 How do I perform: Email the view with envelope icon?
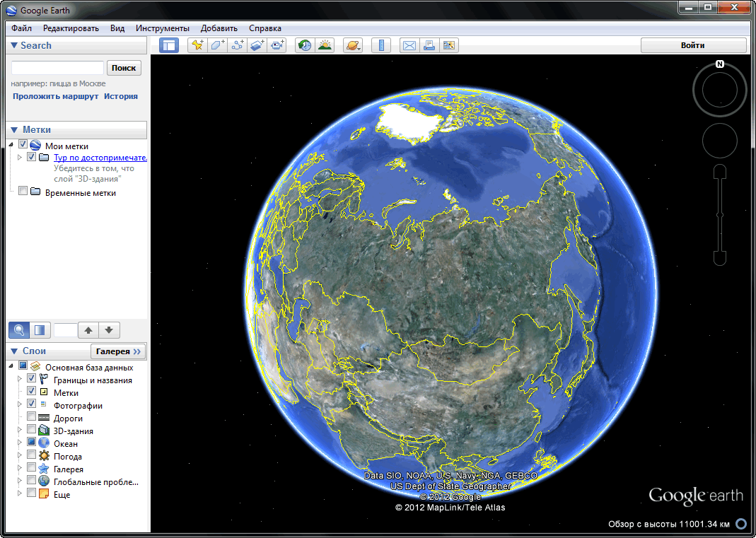pos(409,45)
